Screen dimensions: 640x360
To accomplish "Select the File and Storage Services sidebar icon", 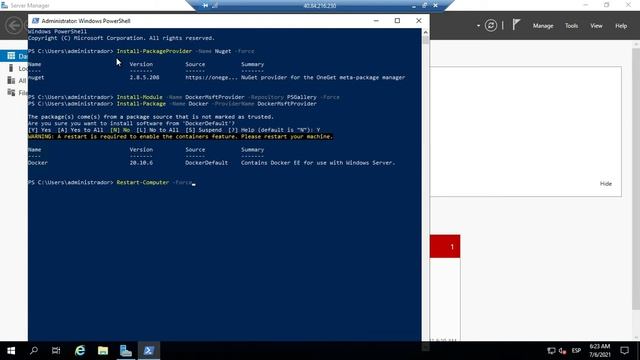I will [x=11, y=93].
